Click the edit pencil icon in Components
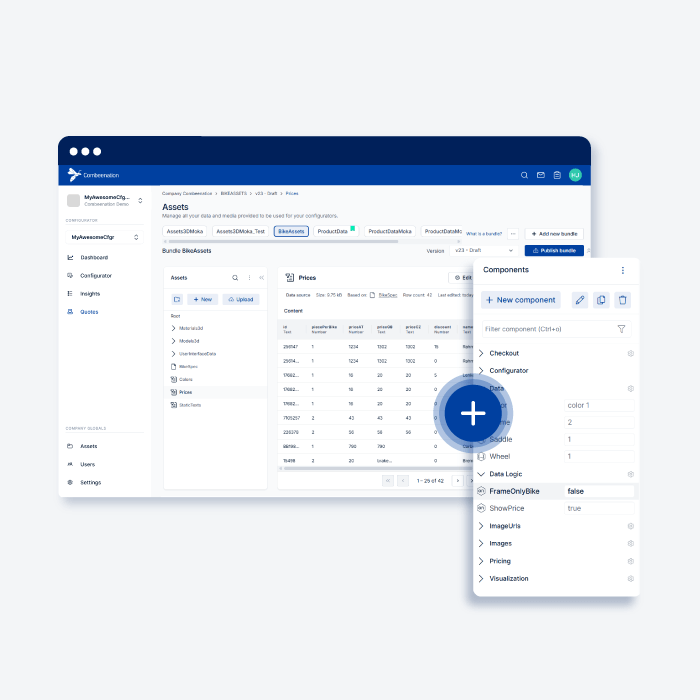 [579, 300]
